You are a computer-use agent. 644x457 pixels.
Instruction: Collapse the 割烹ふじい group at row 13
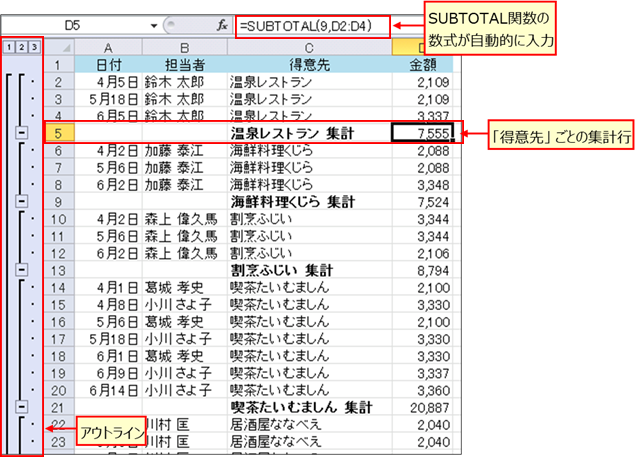tap(22, 270)
